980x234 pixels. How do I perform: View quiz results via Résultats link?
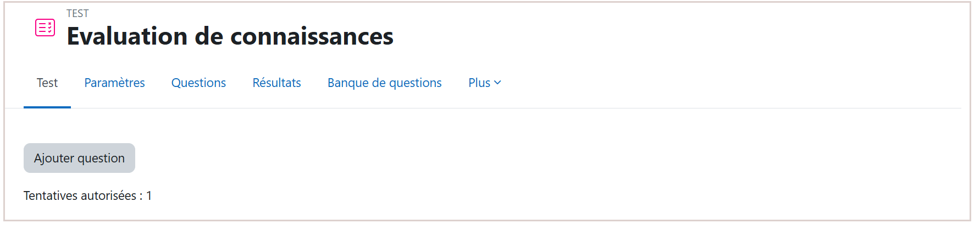(x=276, y=83)
